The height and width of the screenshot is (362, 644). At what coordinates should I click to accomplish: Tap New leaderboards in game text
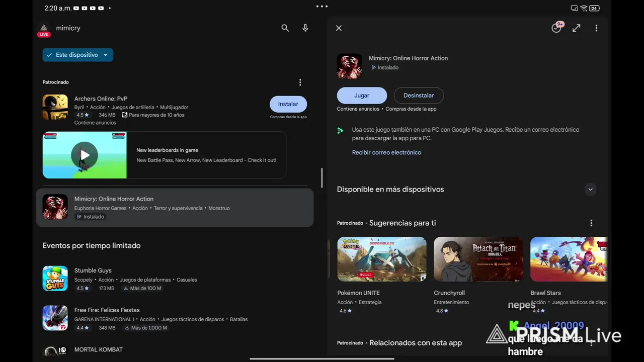coord(168,150)
